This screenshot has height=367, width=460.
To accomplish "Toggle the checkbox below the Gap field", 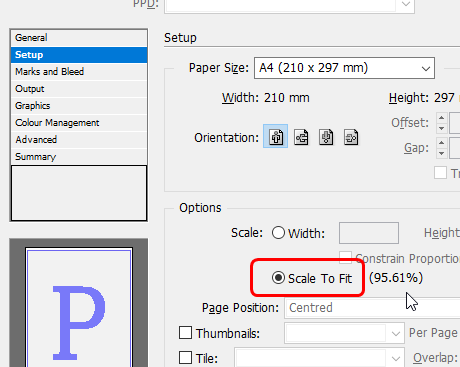I will pyautogui.click(x=440, y=173).
